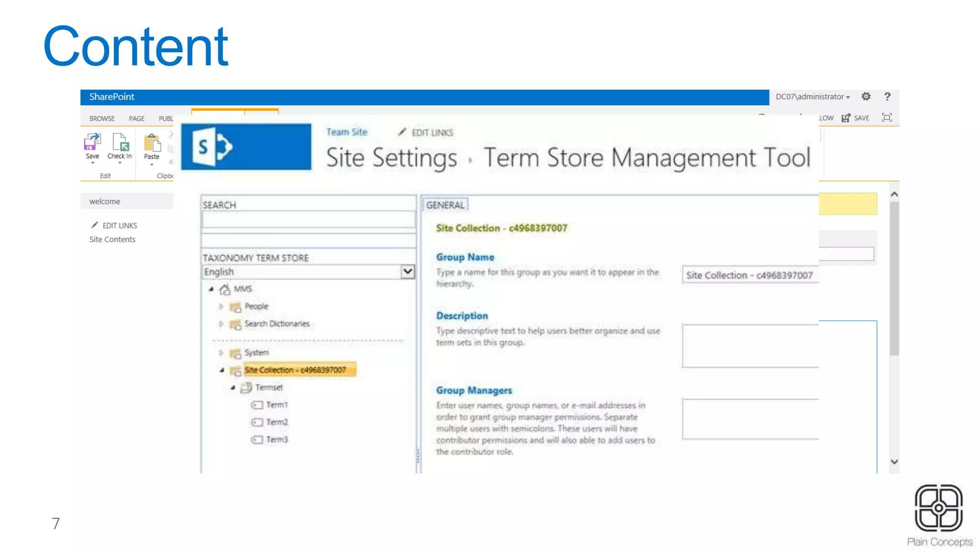The image size is (980, 551).
Task: Click the Group Name text field
Action: click(x=749, y=275)
